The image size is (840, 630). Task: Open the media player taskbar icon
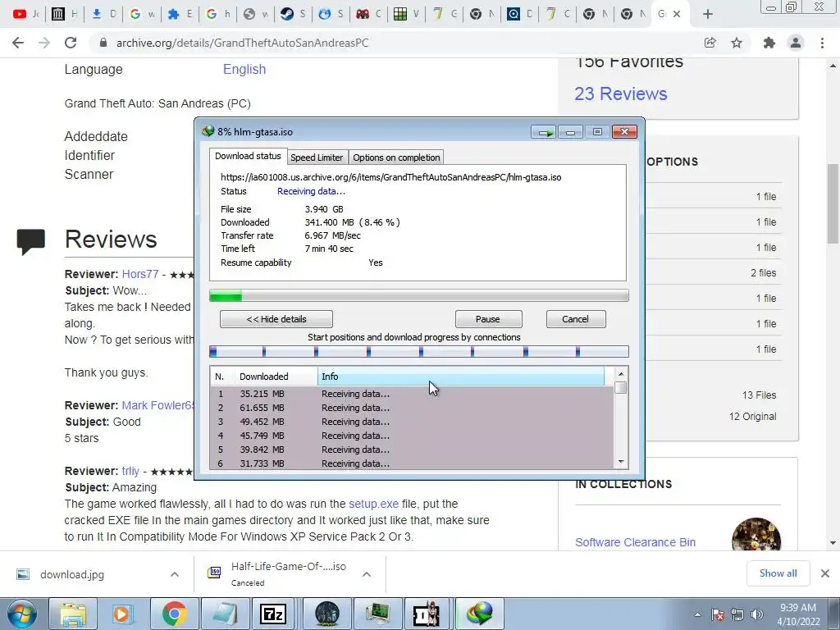(121, 614)
